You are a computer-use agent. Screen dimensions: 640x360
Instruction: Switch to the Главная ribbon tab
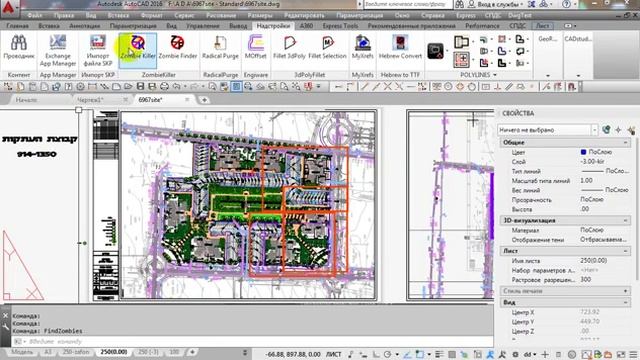coord(18,26)
